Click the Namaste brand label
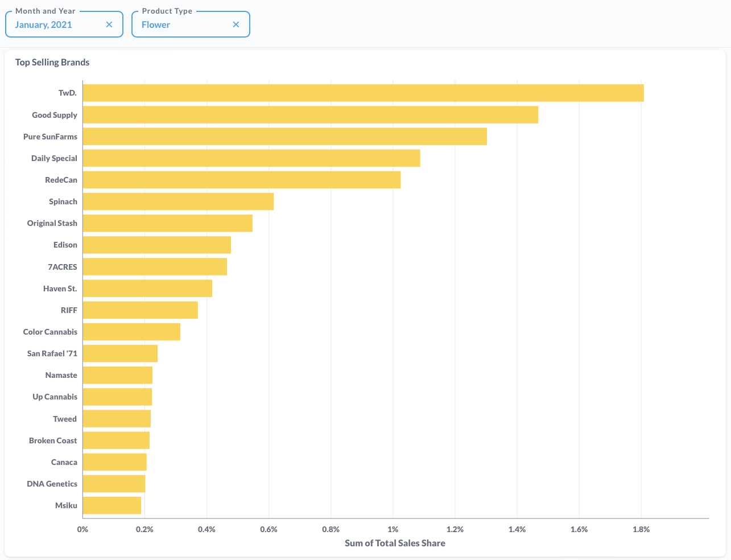Viewport: 731px width, 560px height. pyautogui.click(x=61, y=375)
